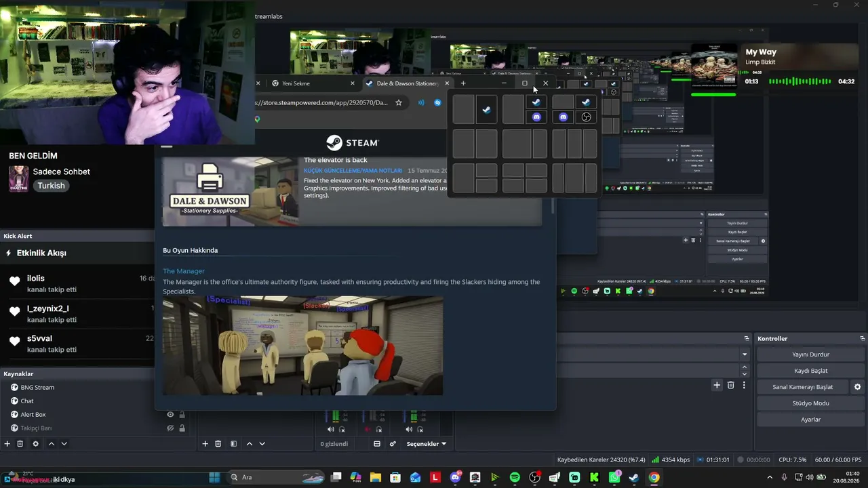The width and height of the screenshot is (868, 488).
Task: Open Discord from the taskbar
Action: tap(455, 477)
